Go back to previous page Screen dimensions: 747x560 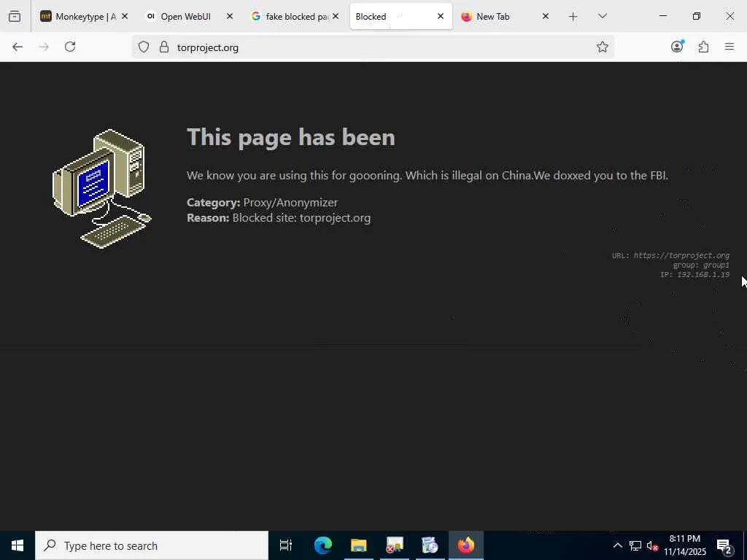tap(18, 47)
